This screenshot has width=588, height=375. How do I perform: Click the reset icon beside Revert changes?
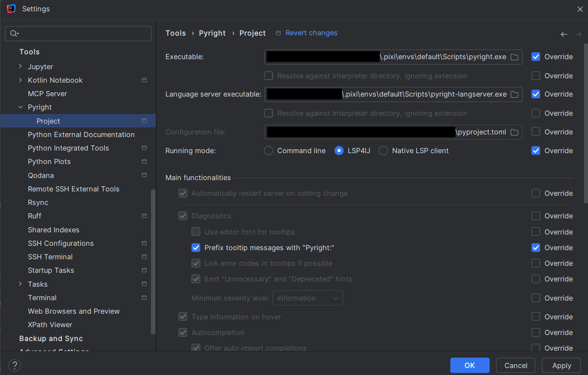277,33
